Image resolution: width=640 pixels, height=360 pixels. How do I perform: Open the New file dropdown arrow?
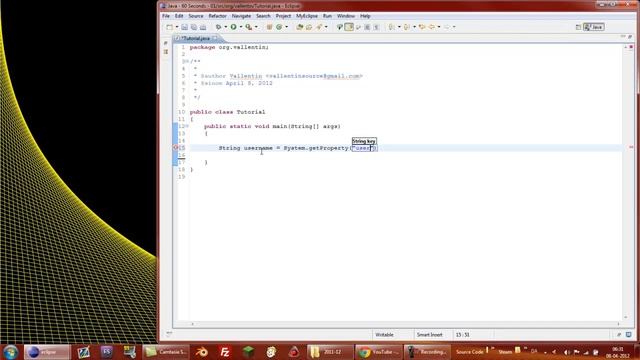click(177, 27)
